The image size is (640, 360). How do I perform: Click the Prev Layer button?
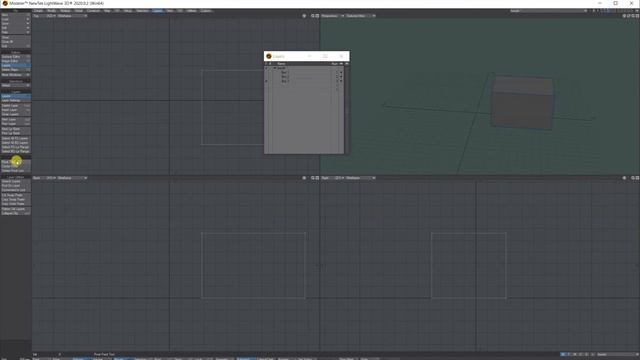point(16,123)
